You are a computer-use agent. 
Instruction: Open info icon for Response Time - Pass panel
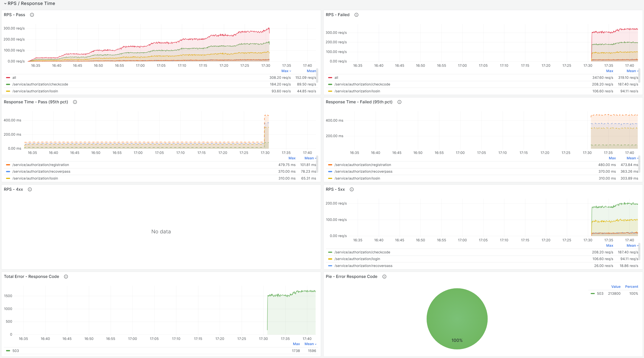[75, 102]
